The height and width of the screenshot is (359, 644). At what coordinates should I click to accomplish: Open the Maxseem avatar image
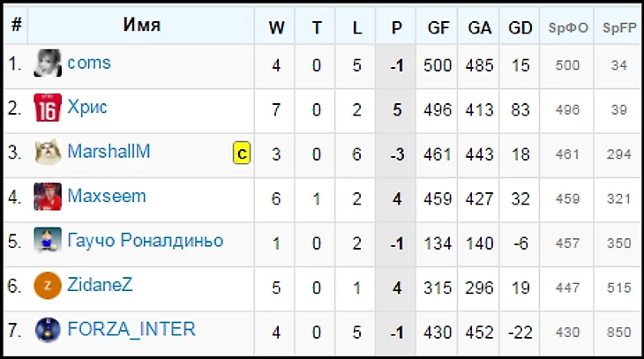point(48,197)
